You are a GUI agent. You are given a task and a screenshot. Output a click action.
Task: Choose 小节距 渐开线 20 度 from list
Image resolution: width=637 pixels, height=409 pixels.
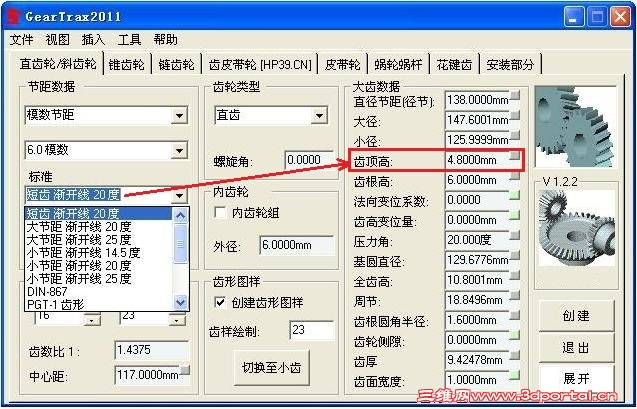99,266
